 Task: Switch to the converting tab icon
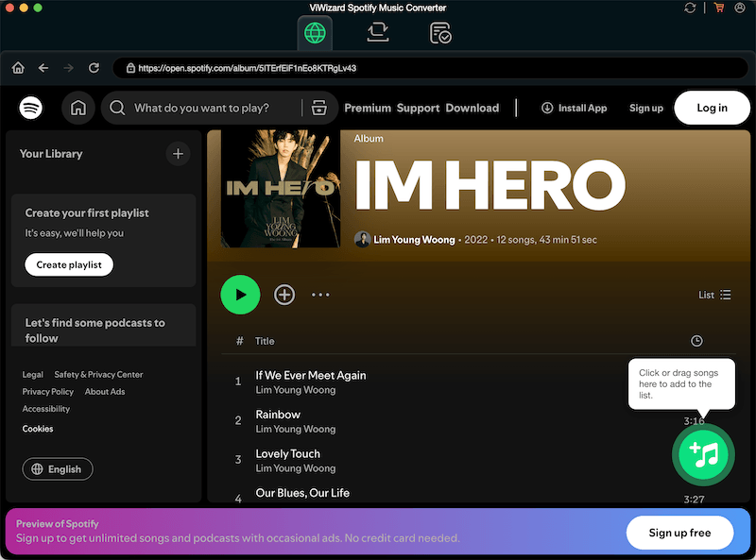(x=377, y=32)
